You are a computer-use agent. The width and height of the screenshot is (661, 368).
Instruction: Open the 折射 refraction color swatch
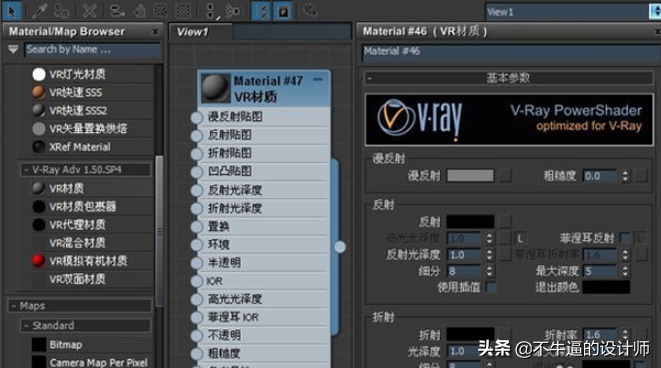pyautogui.click(x=470, y=335)
